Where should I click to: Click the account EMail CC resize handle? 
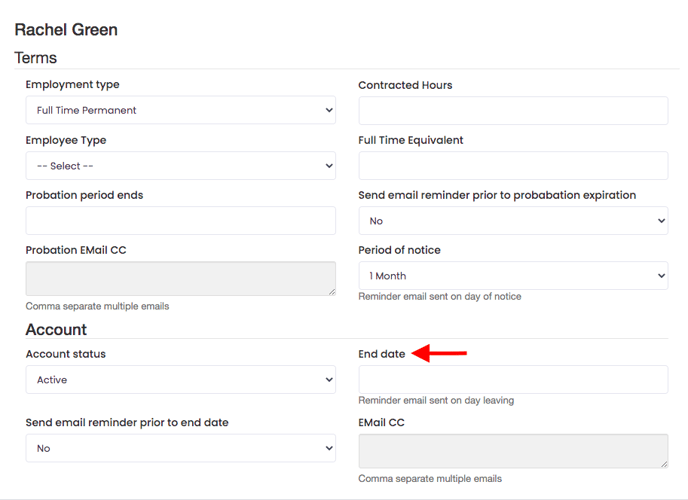663,463
